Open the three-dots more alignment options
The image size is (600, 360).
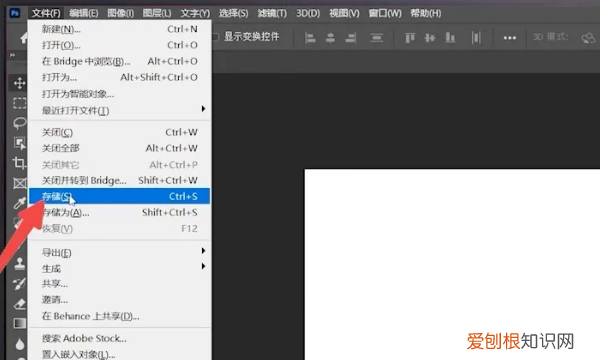[x=510, y=38]
